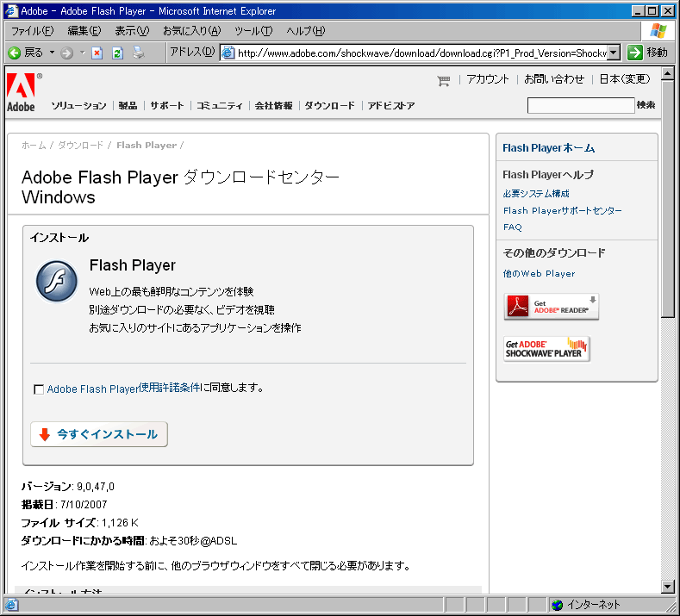680x616 pixels.
Task: Click the Flash Player breadcrumb link
Action: (x=147, y=146)
